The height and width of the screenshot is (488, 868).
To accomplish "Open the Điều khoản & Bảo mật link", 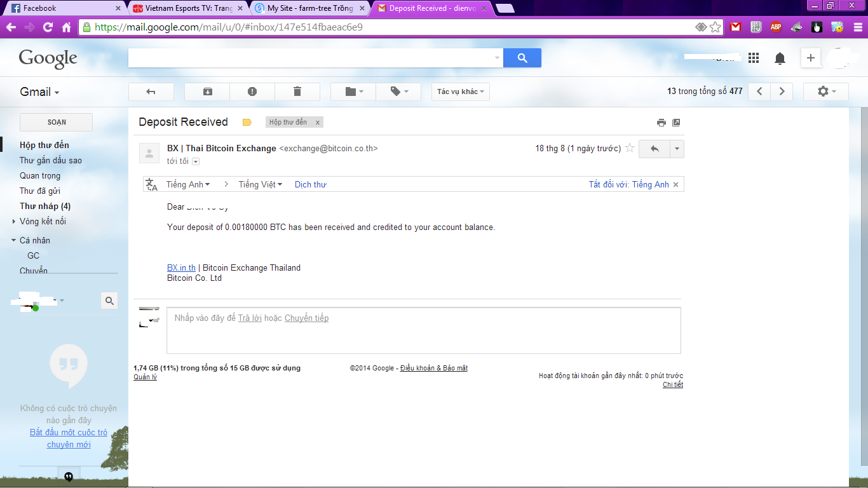I will 434,368.
